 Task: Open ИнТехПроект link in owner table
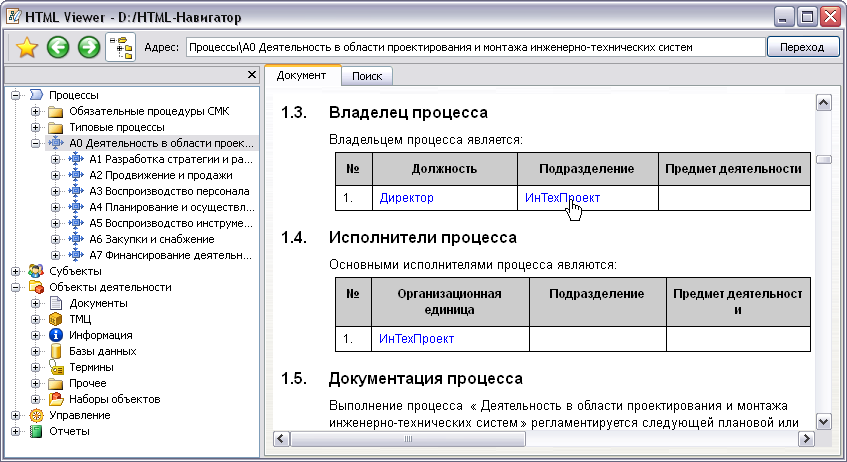tap(562, 198)
